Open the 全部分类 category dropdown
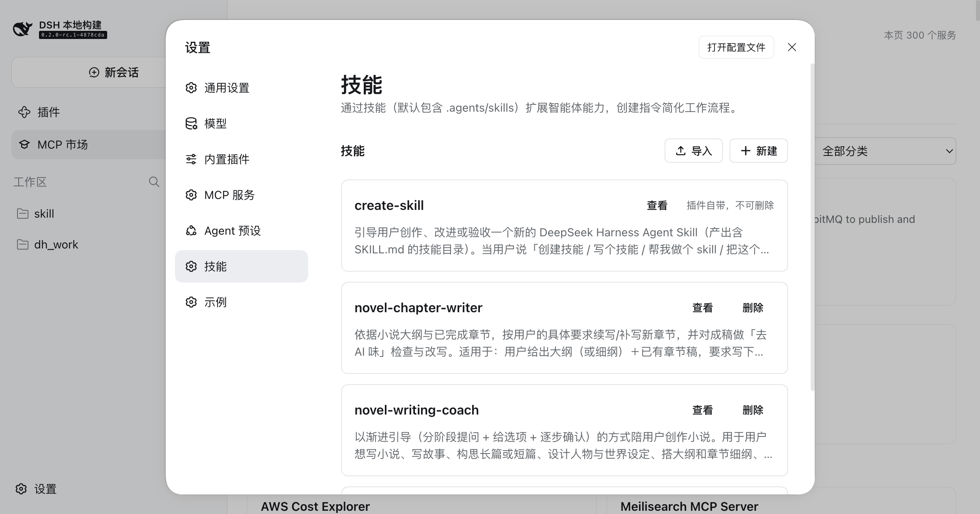This screenshot has width=980, height=514. (885, 151)
